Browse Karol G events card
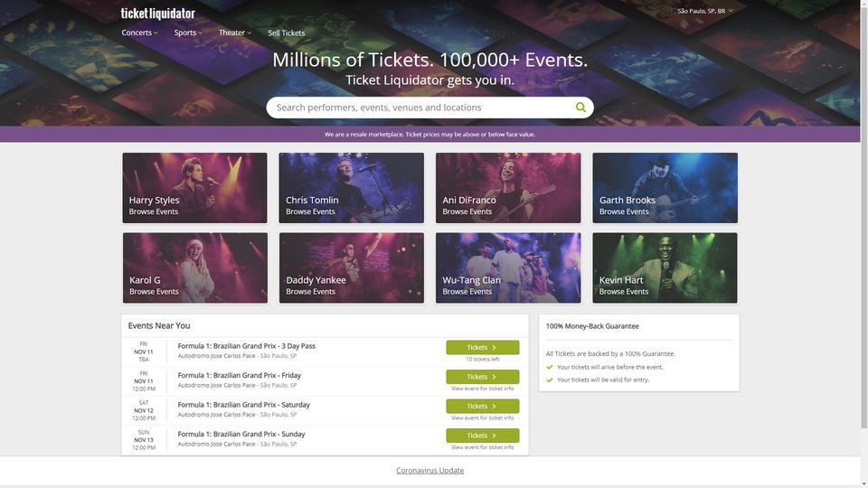 (x=195, y=267)
